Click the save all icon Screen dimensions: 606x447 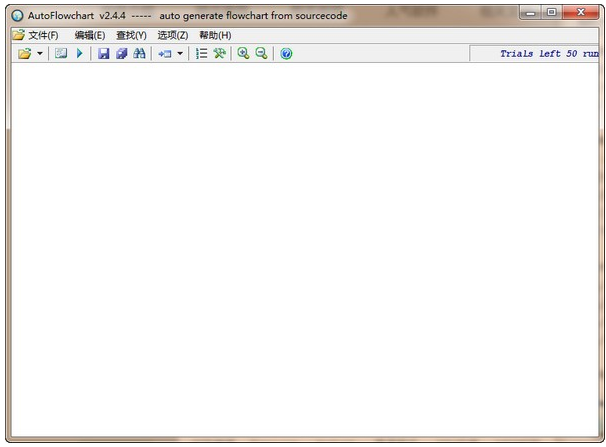122,54
